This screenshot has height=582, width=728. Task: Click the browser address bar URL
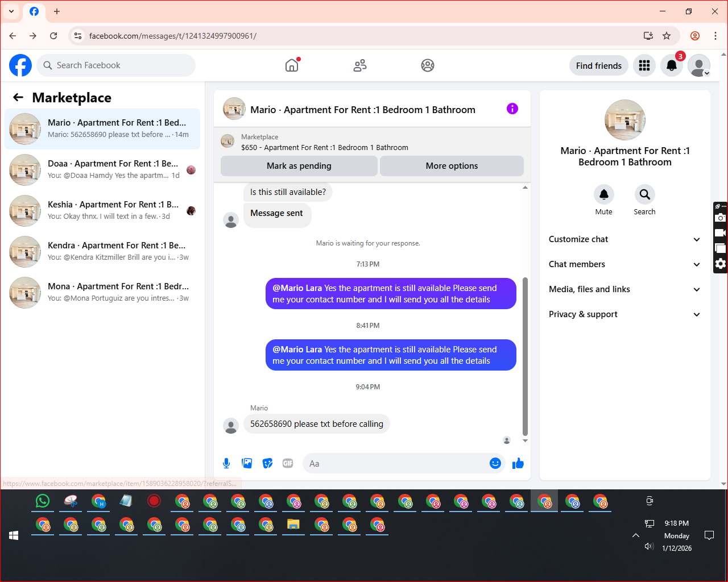coord(173,36)
